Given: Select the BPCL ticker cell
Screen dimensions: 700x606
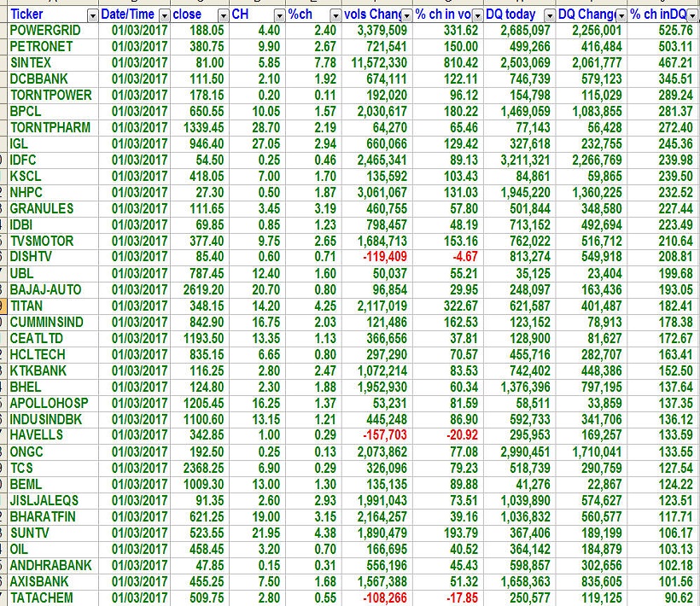Looking at the screenshot, I should pyautogui.click(x=53, y=112).
